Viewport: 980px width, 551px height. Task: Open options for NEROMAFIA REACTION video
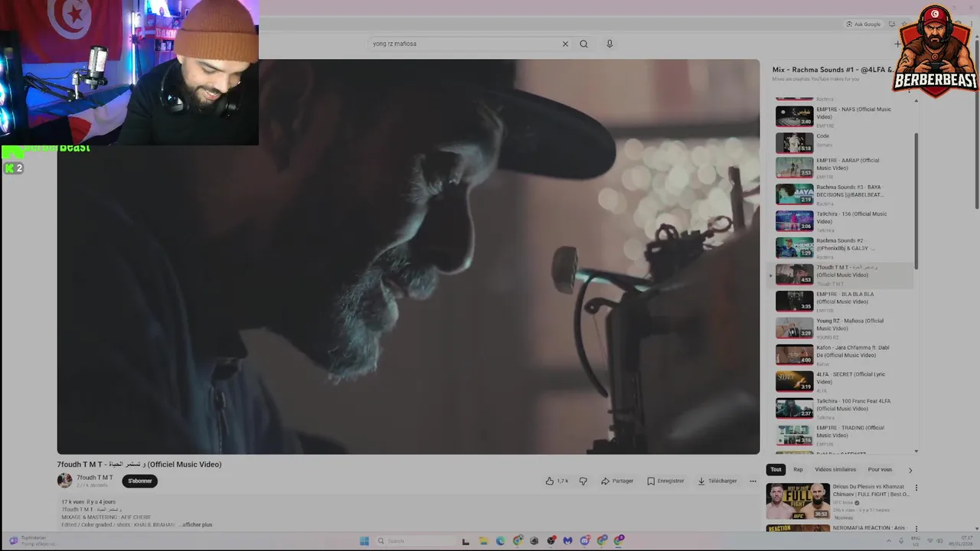point(916,528)
